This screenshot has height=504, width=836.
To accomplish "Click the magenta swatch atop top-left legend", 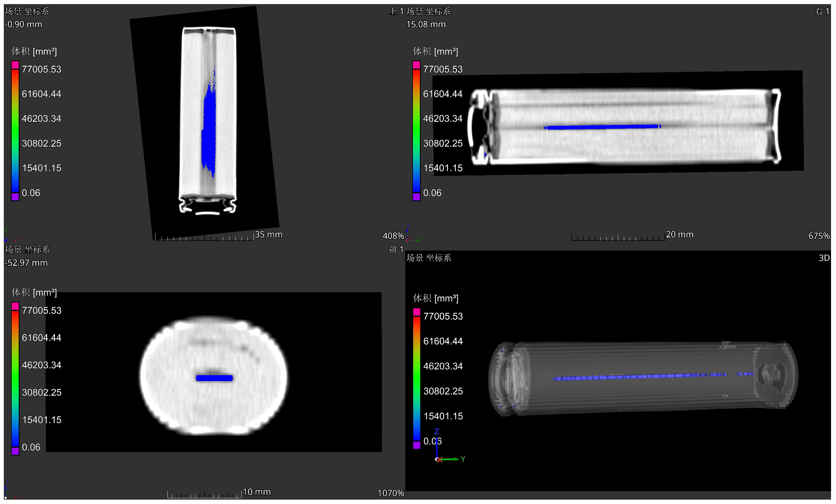I will click(15, 65).
